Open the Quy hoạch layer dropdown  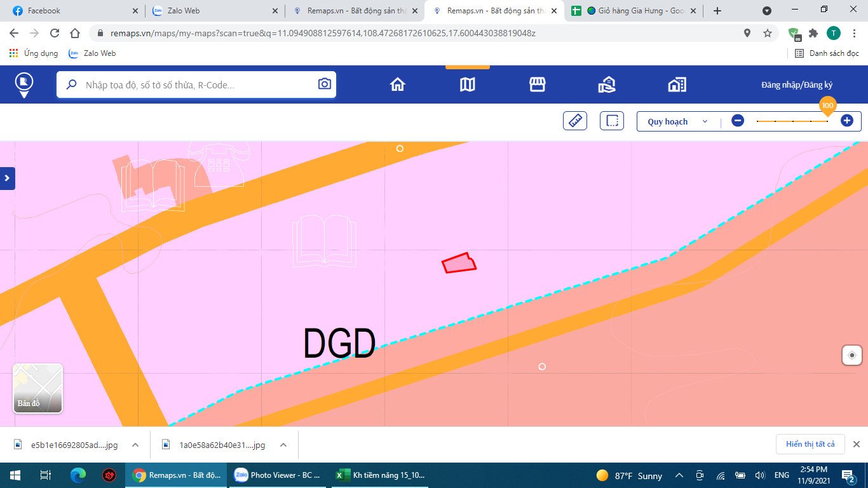pos(677,121)
